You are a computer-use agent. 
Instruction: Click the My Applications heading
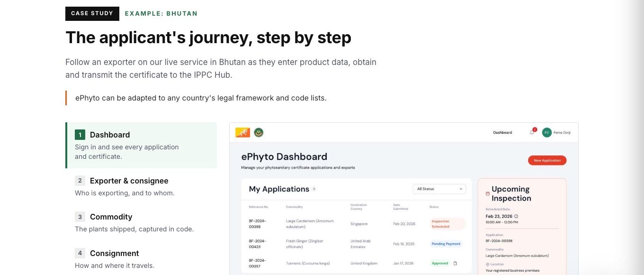[x=279, y=189]
